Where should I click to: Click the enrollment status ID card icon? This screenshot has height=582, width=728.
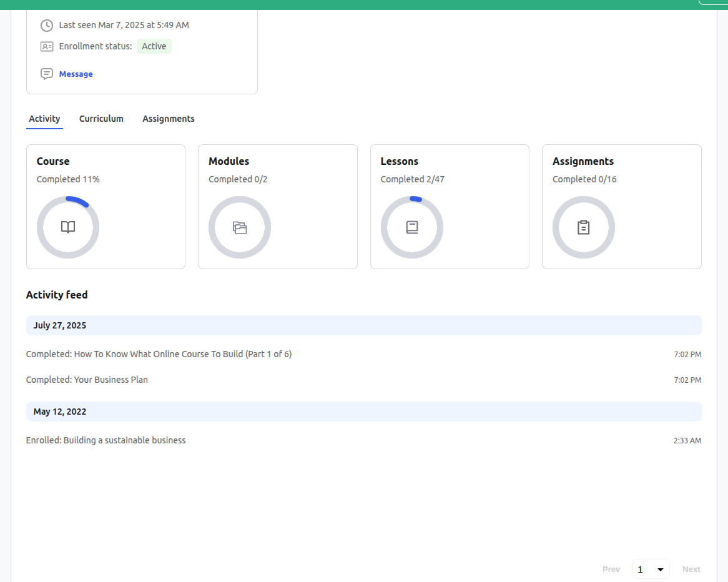(46, 46)
